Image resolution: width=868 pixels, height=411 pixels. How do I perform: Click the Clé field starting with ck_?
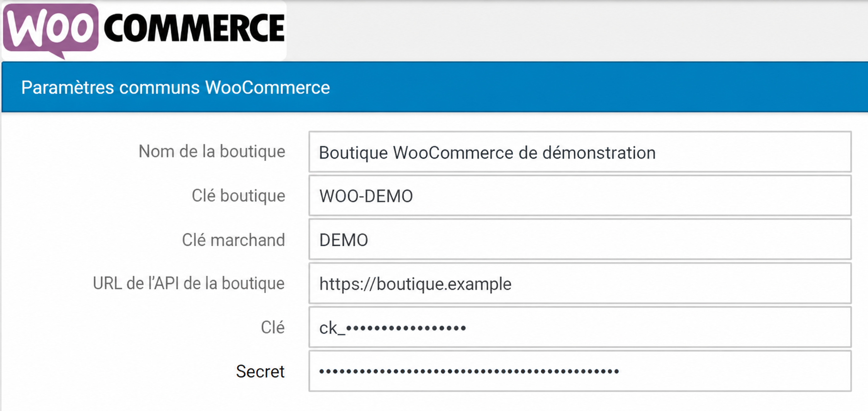point(580,327)
